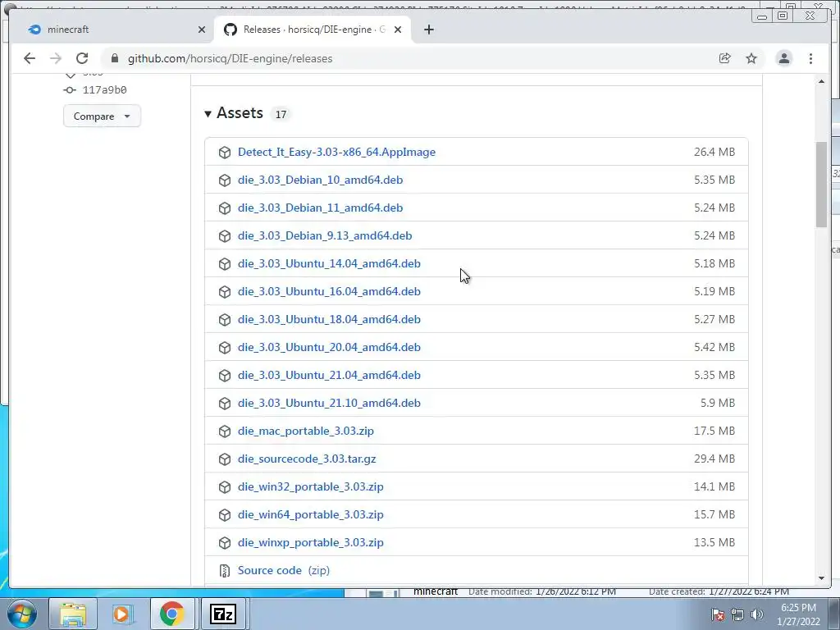Image resolution: width=840 pixels, height=630 pixels.
Task: Click package icon beside die_win64_portable zip
Action: [x=225, y=515]
